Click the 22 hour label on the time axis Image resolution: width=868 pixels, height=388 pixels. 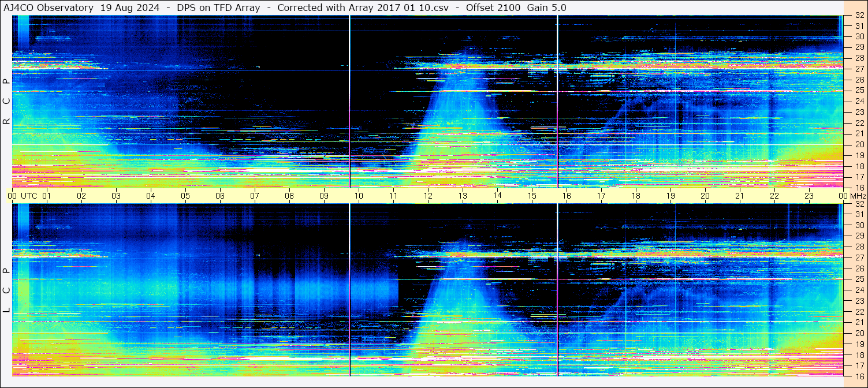click(774, 196)
